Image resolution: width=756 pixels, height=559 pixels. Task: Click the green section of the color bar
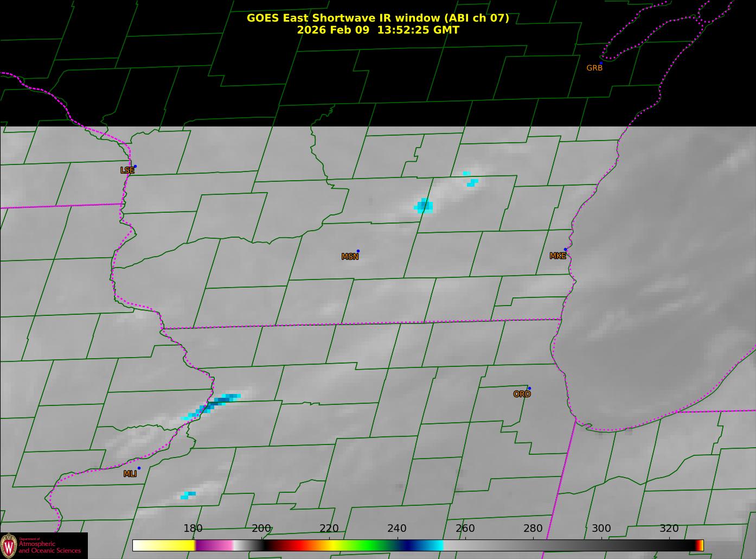tap(369, 545)
